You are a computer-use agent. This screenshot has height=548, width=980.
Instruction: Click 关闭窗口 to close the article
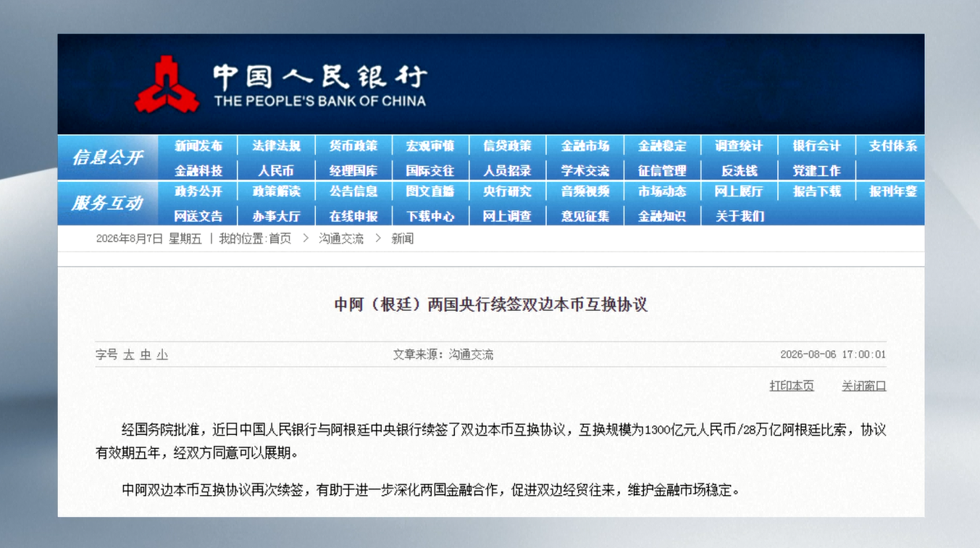pos(864,386)
